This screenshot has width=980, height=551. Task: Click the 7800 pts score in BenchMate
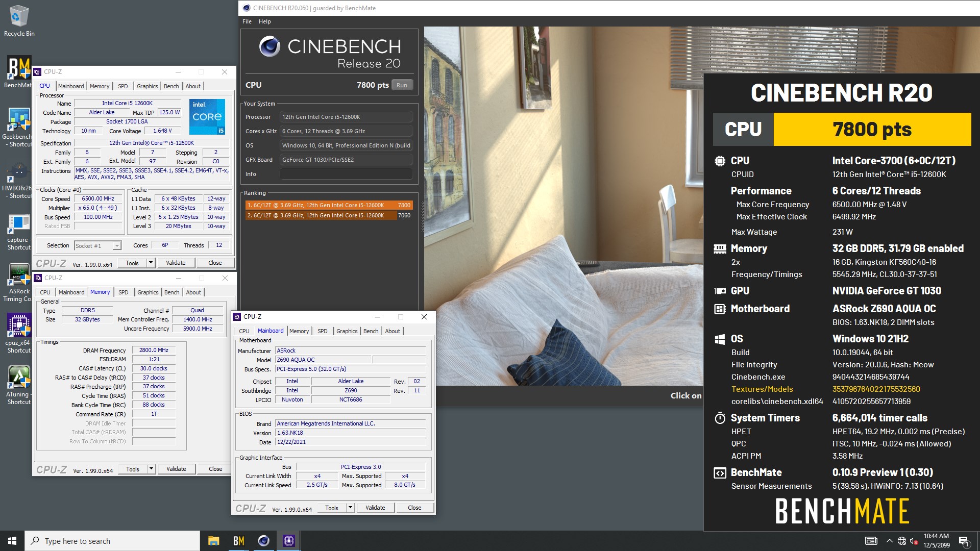click(872, 130)
